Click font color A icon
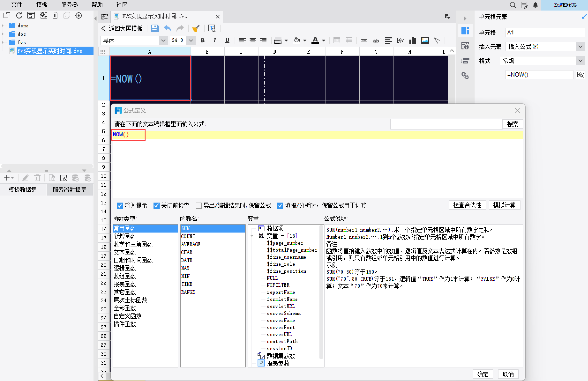Viewport: 588px width, 381px height. [315, 40]
